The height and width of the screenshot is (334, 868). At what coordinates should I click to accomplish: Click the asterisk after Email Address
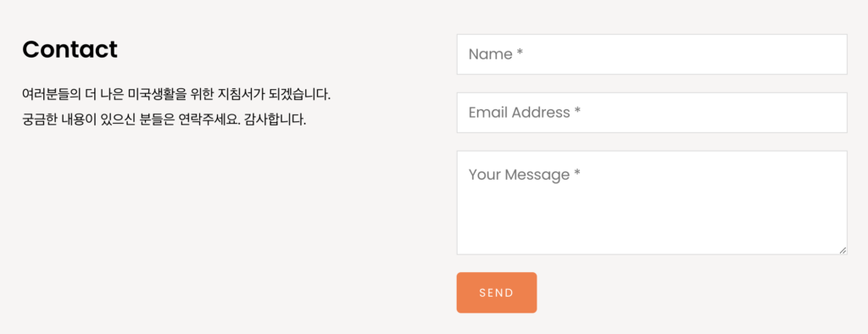coord(577,112)
